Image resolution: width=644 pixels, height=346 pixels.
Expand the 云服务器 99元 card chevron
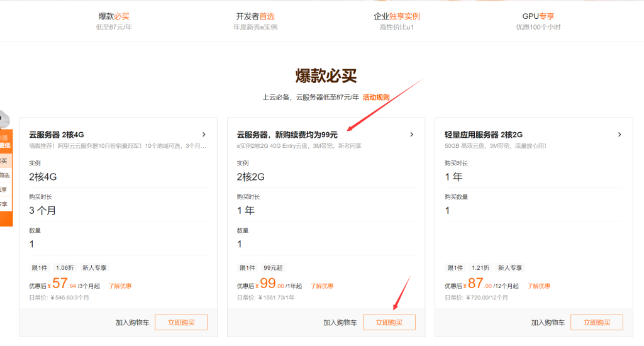[x=411, y=135]
